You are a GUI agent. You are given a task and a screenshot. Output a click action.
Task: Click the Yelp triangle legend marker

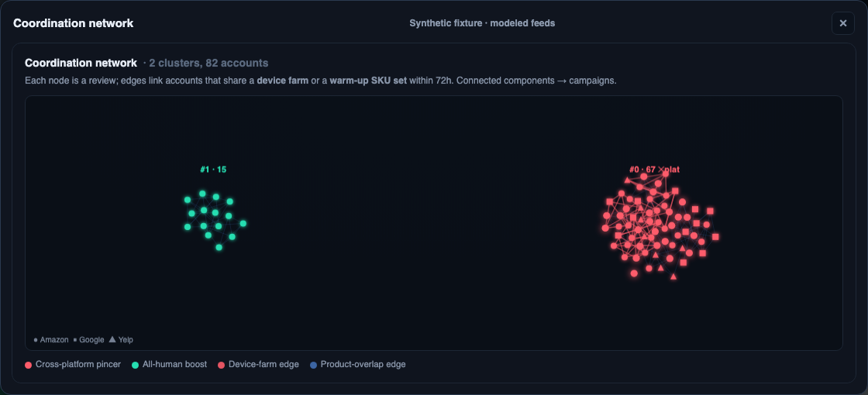(112, 339)
